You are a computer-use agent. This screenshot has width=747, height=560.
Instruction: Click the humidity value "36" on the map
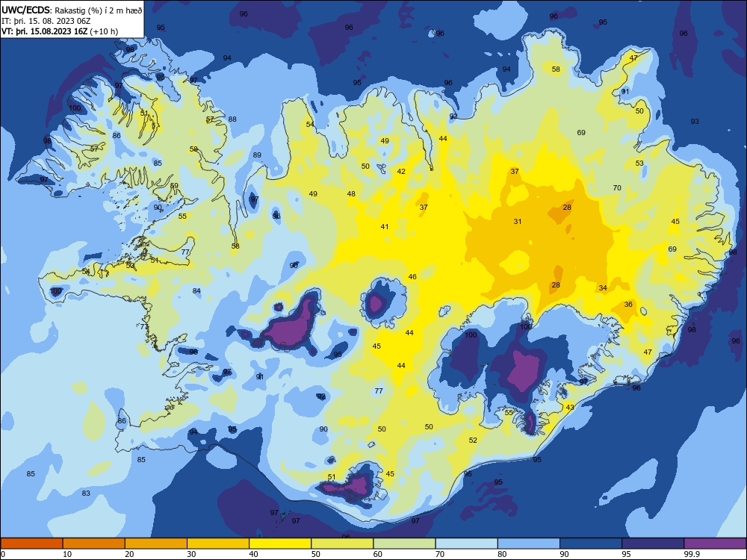[x=628, y=305]
